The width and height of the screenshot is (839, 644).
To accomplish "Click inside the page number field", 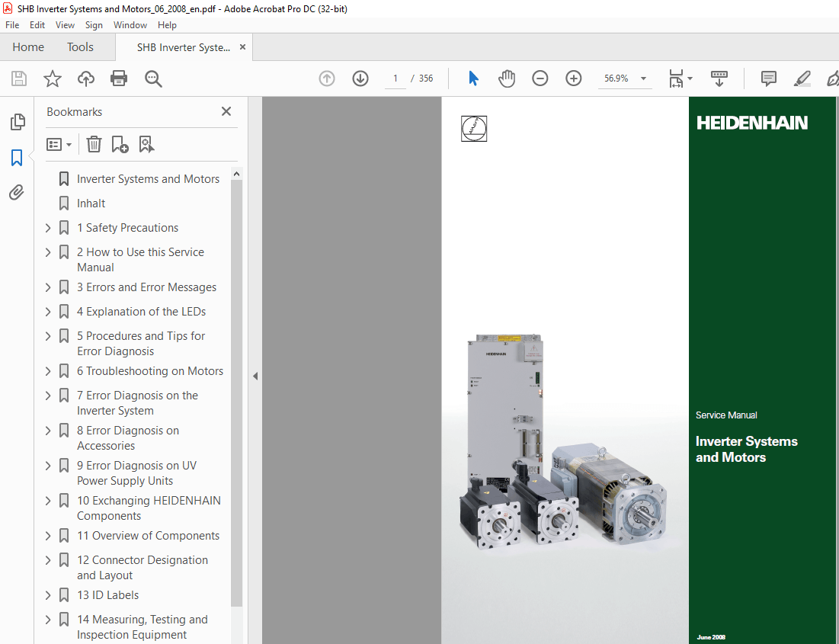I will coord(395,78).
